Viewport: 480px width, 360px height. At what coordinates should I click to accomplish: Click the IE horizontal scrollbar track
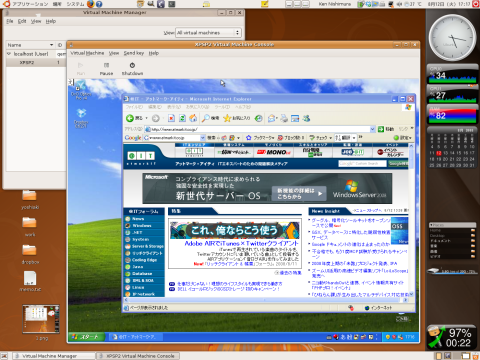point(265,300)
